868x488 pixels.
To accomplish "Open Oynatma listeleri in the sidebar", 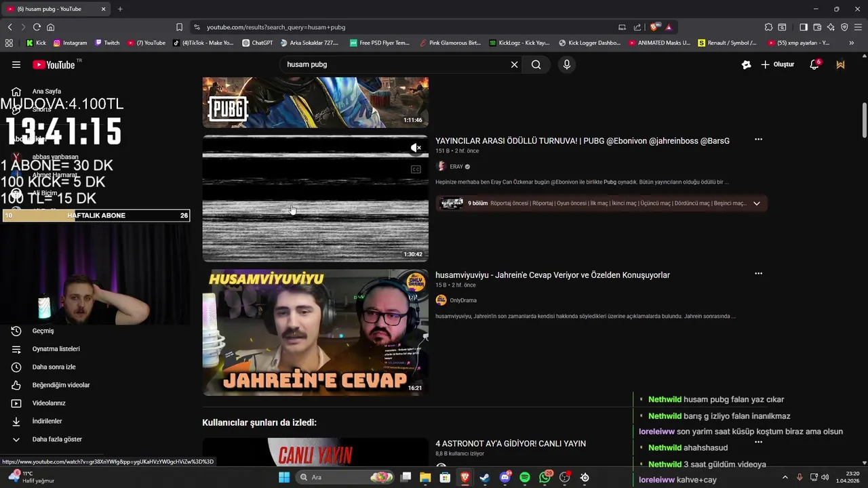I will [x=56, y=349].
